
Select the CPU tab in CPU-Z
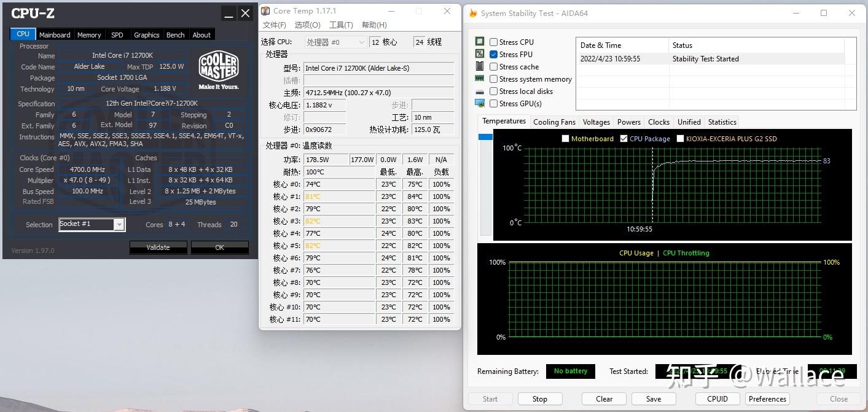click(x=23, y=34)
